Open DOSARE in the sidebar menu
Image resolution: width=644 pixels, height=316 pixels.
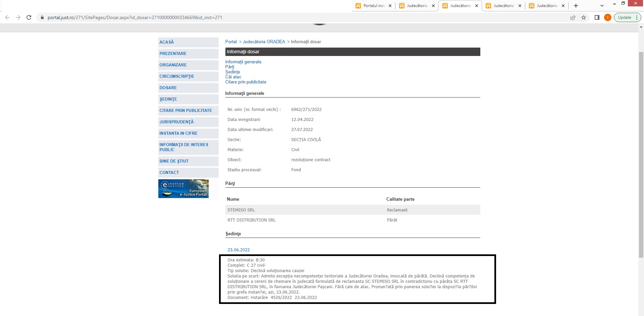tap(168, 88)
